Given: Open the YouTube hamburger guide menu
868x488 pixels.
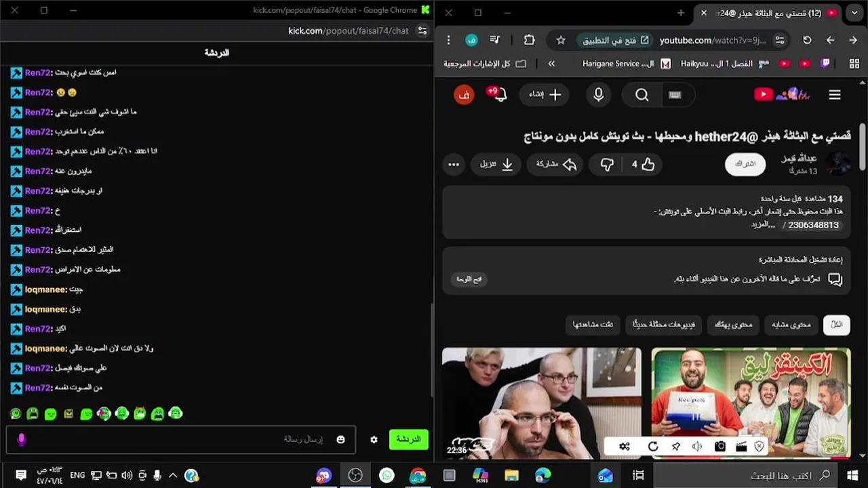Looking at the screenshot, I should [x=835, y=95].
